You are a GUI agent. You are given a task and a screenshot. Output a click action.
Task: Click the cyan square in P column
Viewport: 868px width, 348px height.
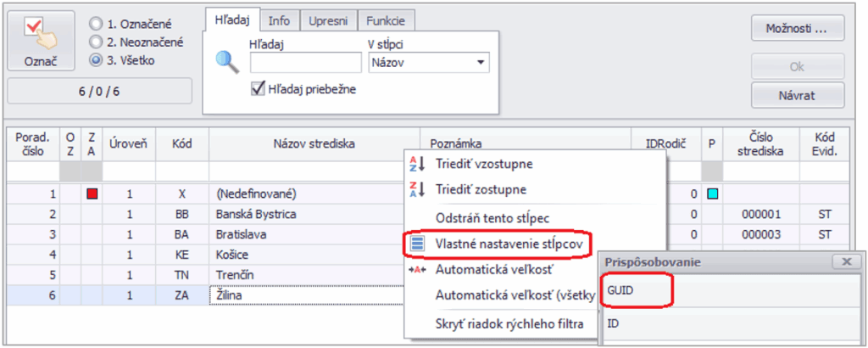point(711,194)
